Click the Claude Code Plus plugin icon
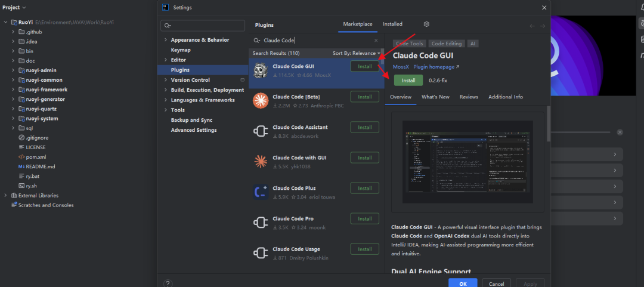Viewport: 644px width, 287px height. pos(261,192)
